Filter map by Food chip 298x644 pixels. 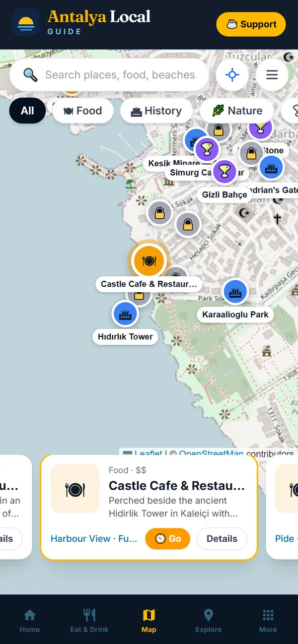pyautogui.click(x=83, y=111)
